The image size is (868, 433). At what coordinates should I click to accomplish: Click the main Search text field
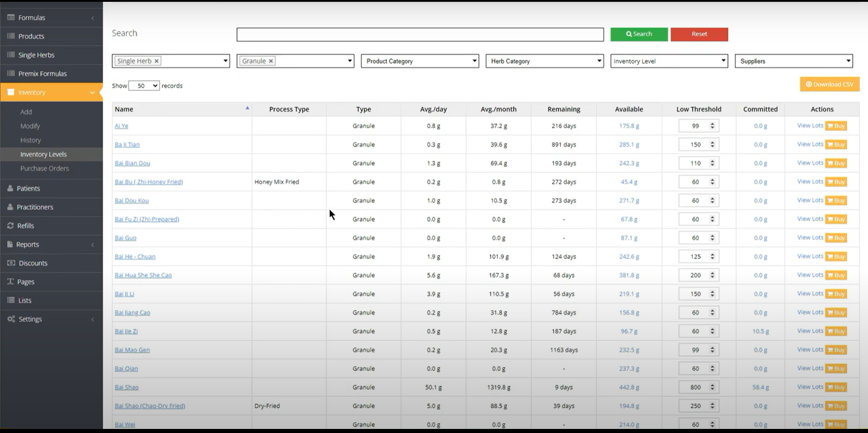coord(420,34)
